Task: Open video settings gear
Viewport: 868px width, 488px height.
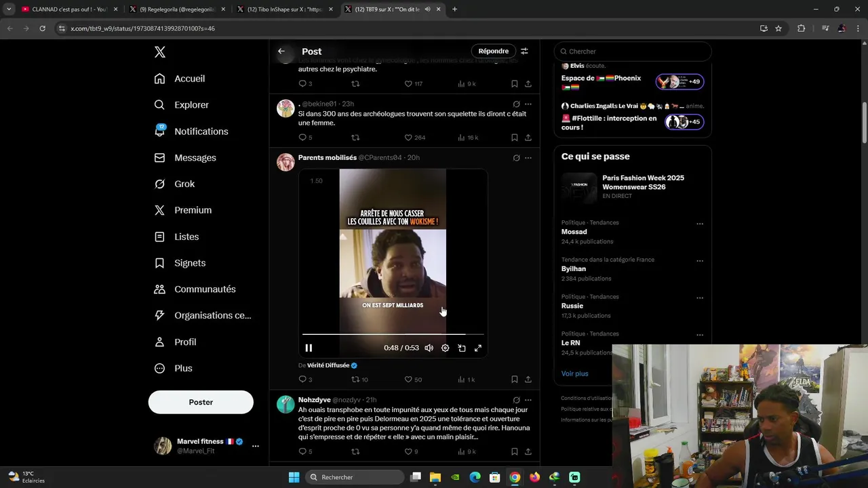Action: coord(445,348)
